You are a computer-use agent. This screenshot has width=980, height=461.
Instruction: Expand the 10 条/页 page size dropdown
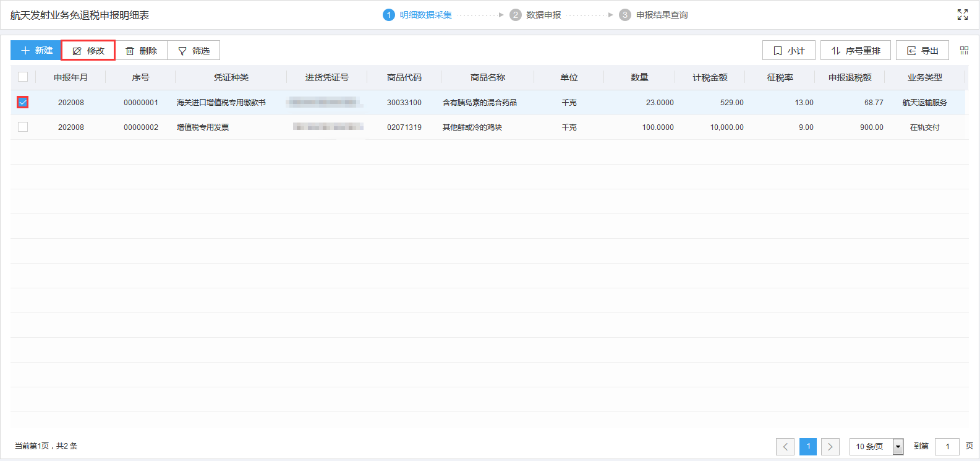tap(898, 446)
